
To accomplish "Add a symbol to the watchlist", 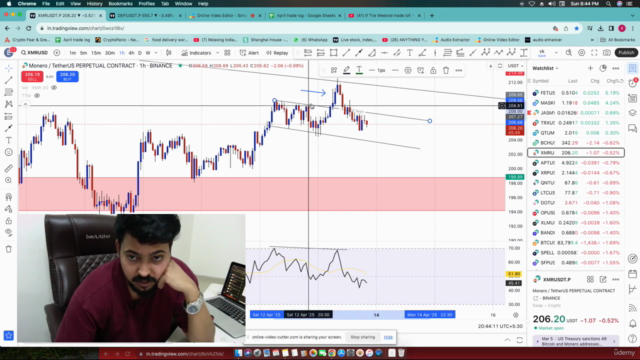I will (x=590, y=68).
